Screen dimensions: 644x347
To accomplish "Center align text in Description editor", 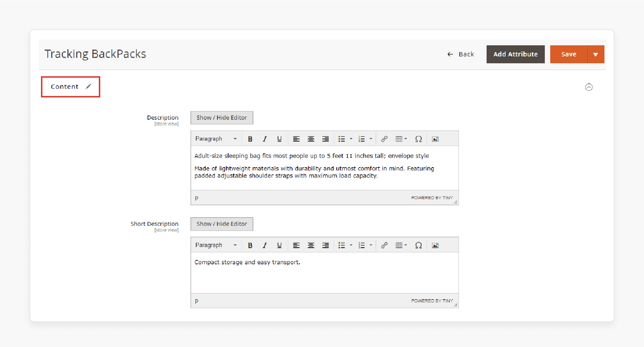I will pos(311,139).
